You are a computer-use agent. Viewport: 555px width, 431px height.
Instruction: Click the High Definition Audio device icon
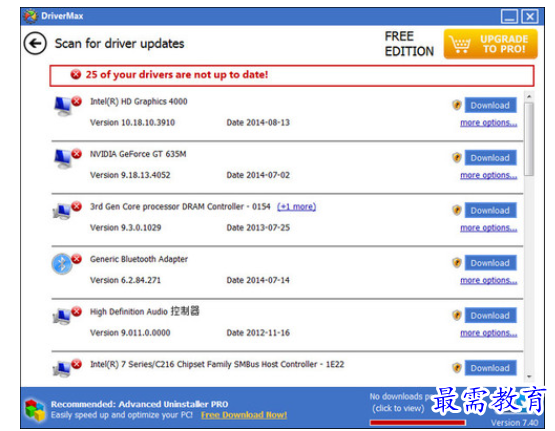[62, 316]
